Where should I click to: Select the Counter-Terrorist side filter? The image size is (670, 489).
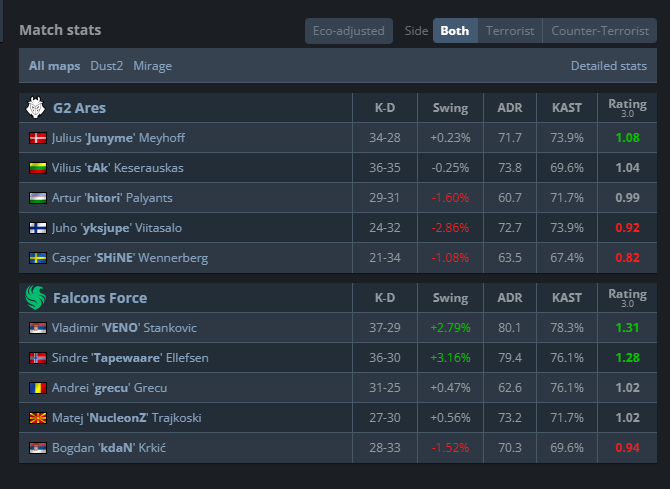tap(600, 31)
